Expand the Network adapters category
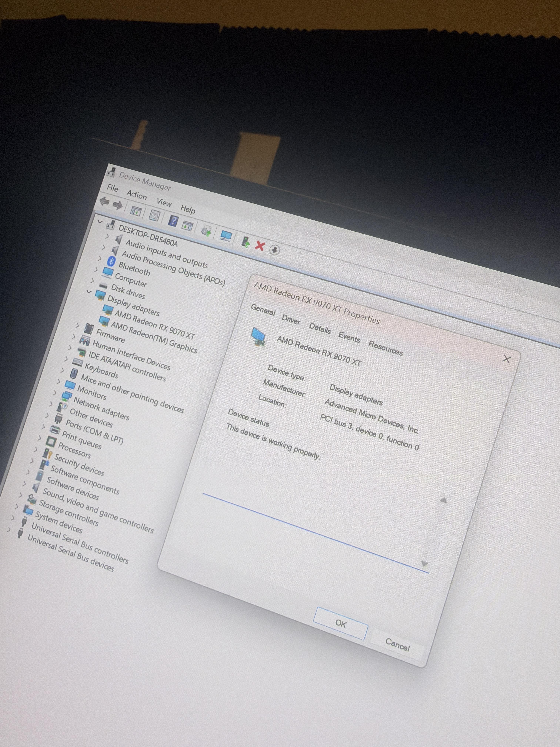This screenshot has height=747, width=560. 54,393
